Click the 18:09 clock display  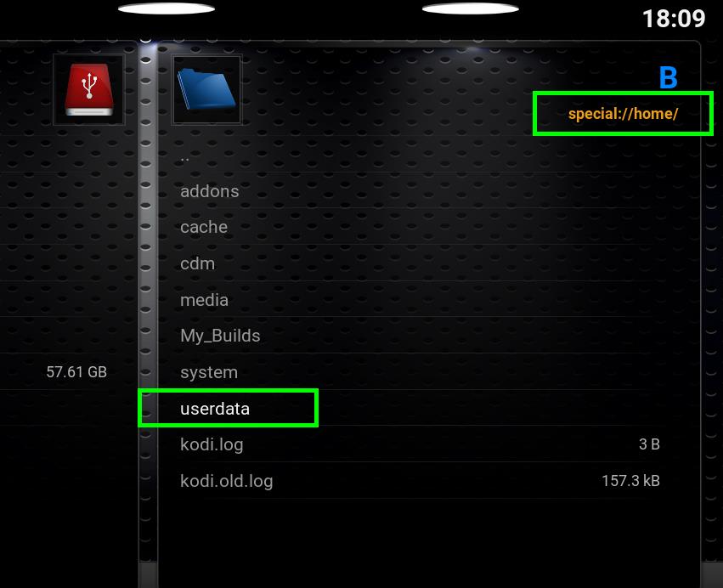pos(674,19)
